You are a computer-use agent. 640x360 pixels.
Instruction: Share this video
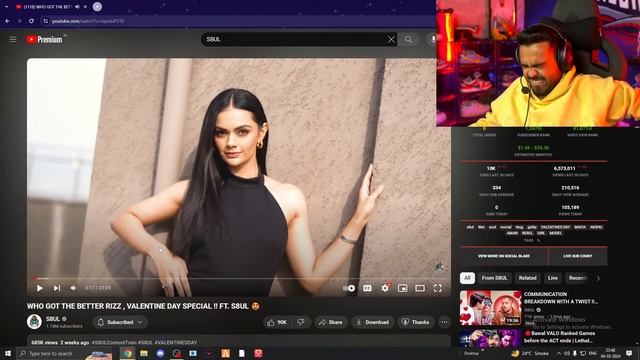(x=331, y=322)
